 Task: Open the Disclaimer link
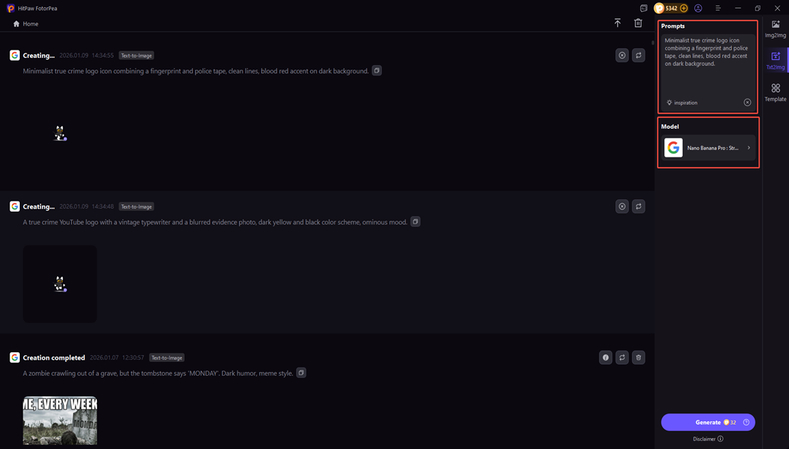[707, 438]
